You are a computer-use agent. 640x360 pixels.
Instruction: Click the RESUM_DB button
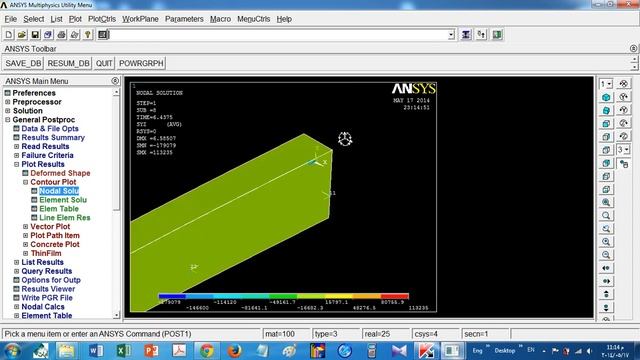(68, 63)
